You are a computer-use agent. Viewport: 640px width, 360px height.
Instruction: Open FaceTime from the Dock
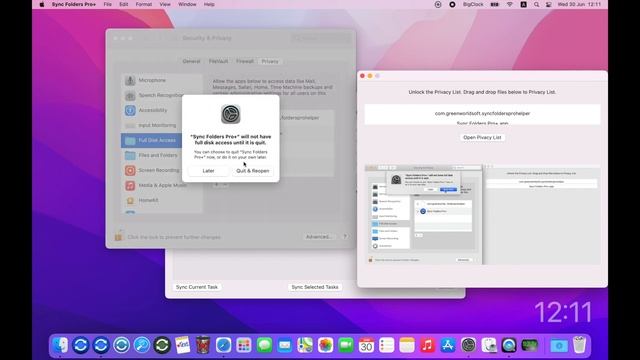[x=346, y=345]
